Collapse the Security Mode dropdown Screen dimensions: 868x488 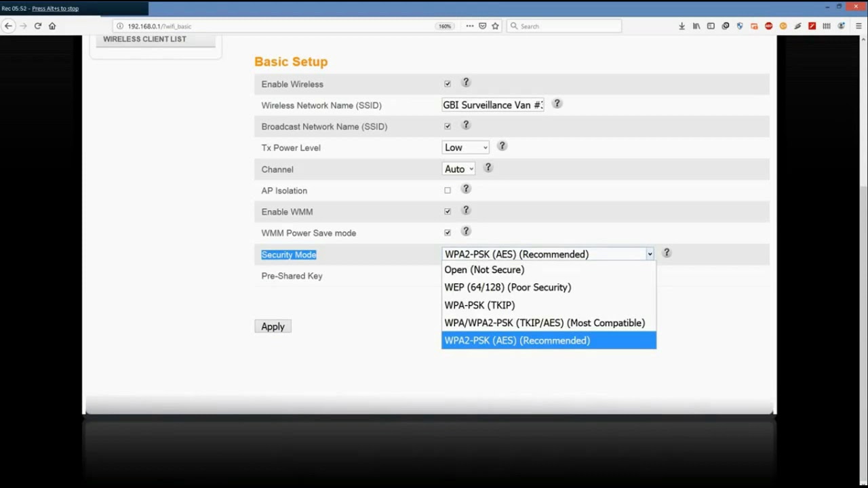[x=549, y=254]
